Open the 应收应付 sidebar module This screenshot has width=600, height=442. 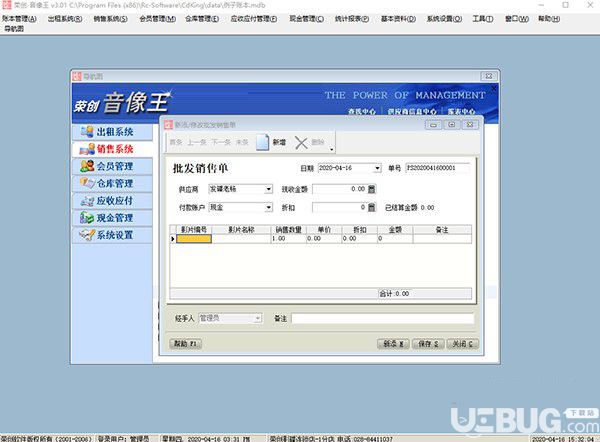(x=112, y=201)
